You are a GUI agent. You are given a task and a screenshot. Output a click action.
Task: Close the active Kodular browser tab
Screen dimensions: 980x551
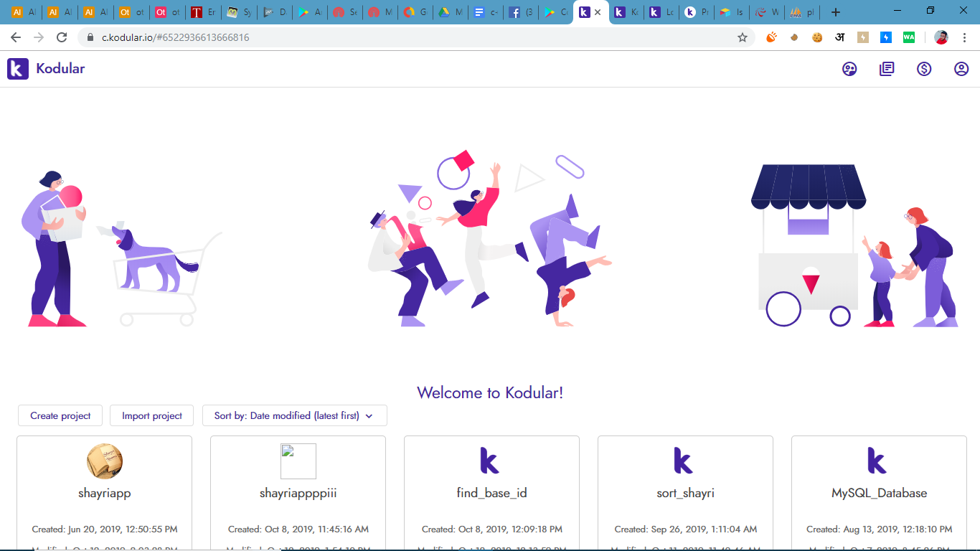point(598,12)
